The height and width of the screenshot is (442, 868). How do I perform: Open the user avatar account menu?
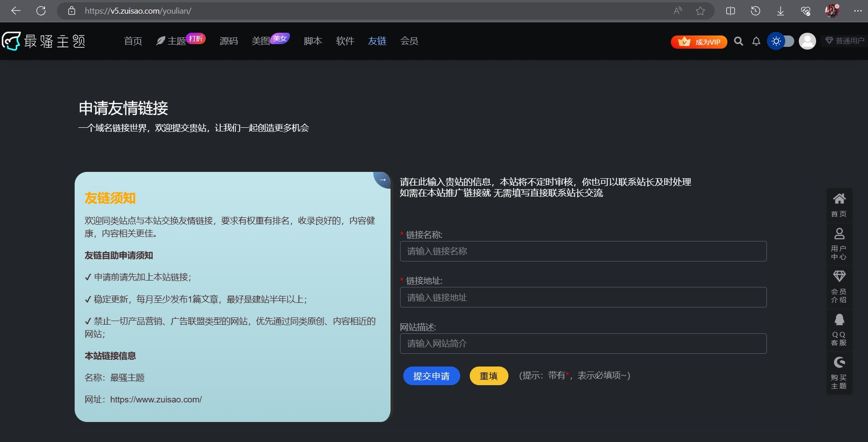click(x=807, y=41)
